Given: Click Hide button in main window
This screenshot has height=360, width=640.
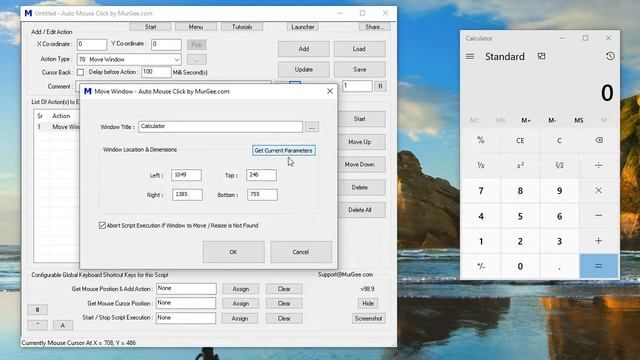Looking at the screenshot, I should tap(368, 303).
